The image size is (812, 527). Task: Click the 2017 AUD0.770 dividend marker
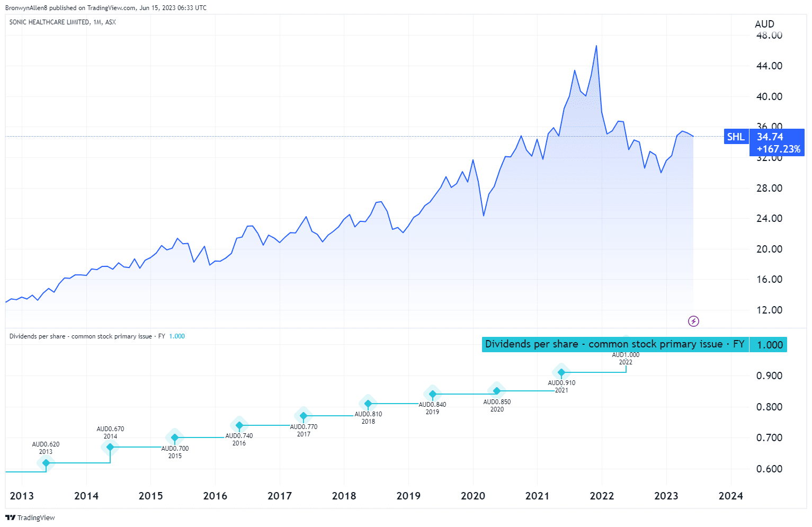coord(304,415)
